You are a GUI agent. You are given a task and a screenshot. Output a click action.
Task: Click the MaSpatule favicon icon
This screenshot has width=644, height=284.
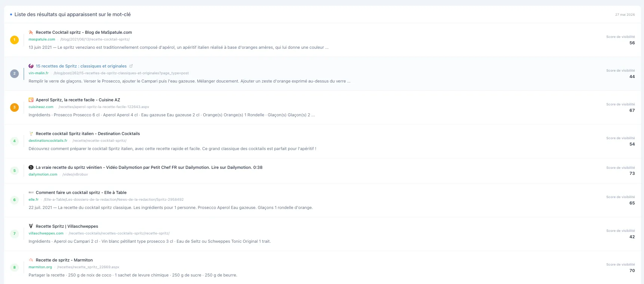pyautogui.click(x=31, y=32)
